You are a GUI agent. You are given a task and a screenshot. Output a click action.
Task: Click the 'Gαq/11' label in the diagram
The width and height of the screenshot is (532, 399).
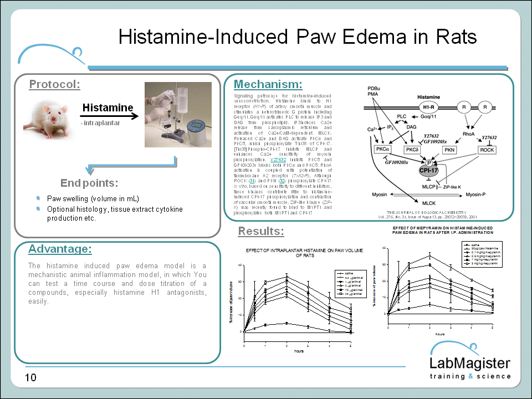coord(428,116)
